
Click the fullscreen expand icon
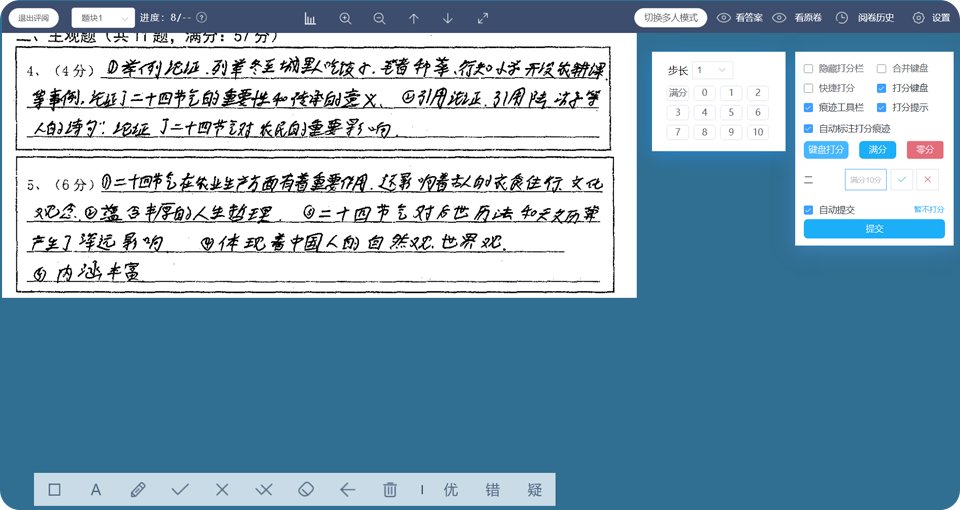pyautogui.click(x=483, y=18)
